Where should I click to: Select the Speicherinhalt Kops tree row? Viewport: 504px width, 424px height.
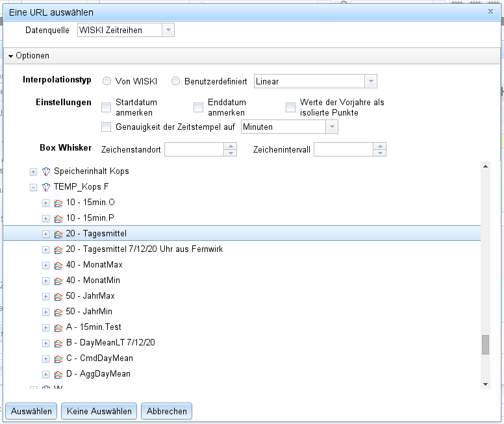[242, 171]
